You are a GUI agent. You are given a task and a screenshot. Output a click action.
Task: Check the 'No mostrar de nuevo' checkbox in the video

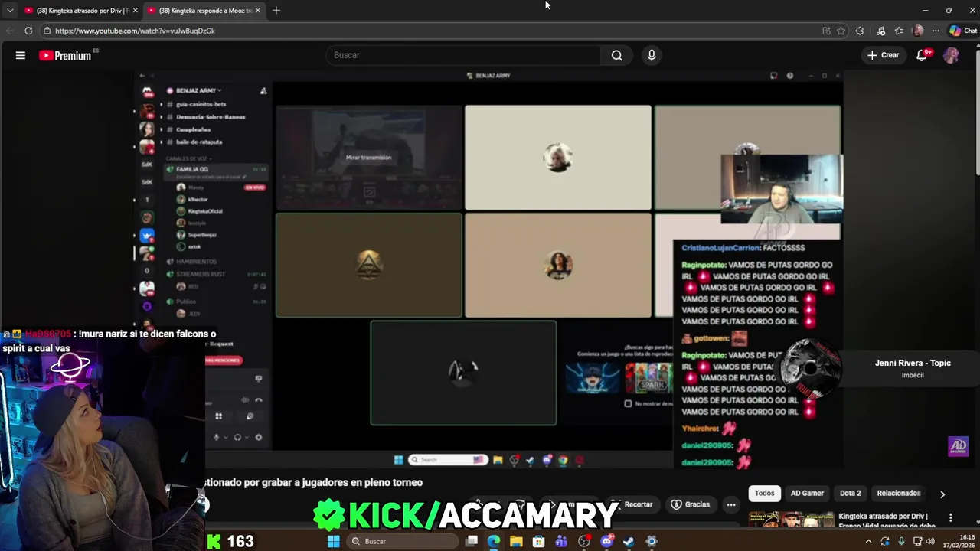[x=629, y=403]
